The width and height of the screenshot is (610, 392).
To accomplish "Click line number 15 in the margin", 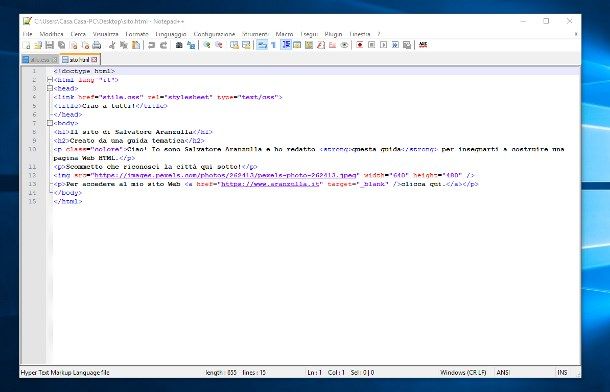I will (x=32, y=201).
